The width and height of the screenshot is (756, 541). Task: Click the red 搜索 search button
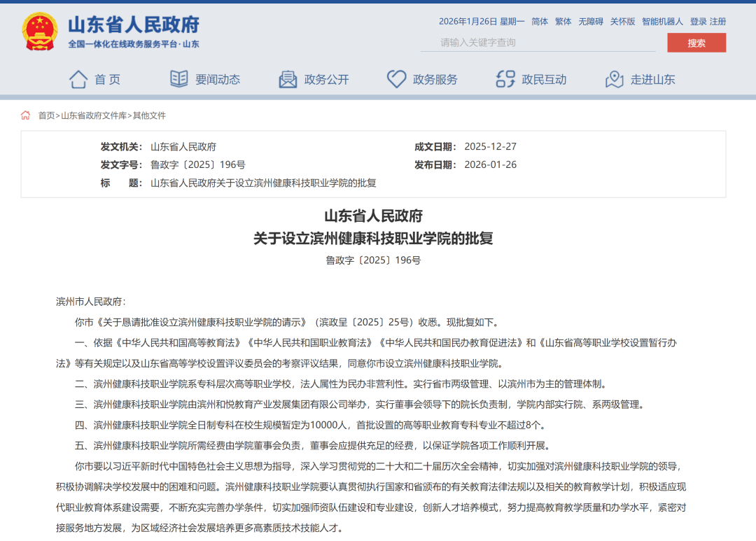click(696, 43)
